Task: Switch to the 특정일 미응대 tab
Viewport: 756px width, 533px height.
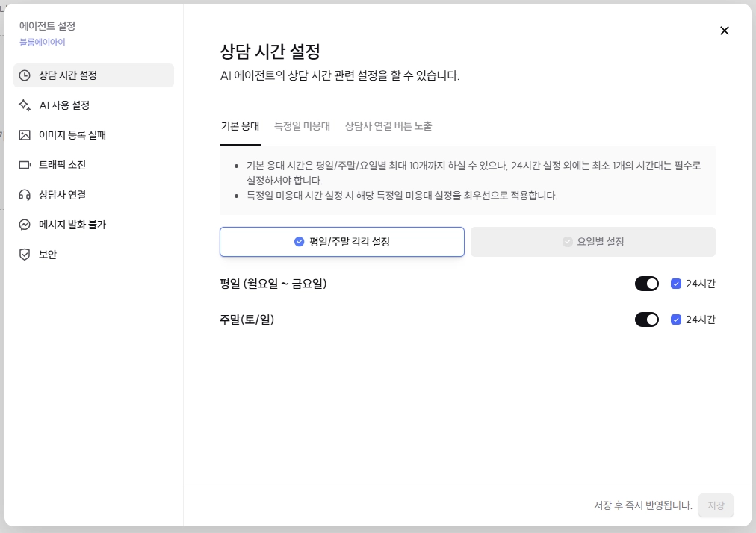Action: tap(303, 126)
